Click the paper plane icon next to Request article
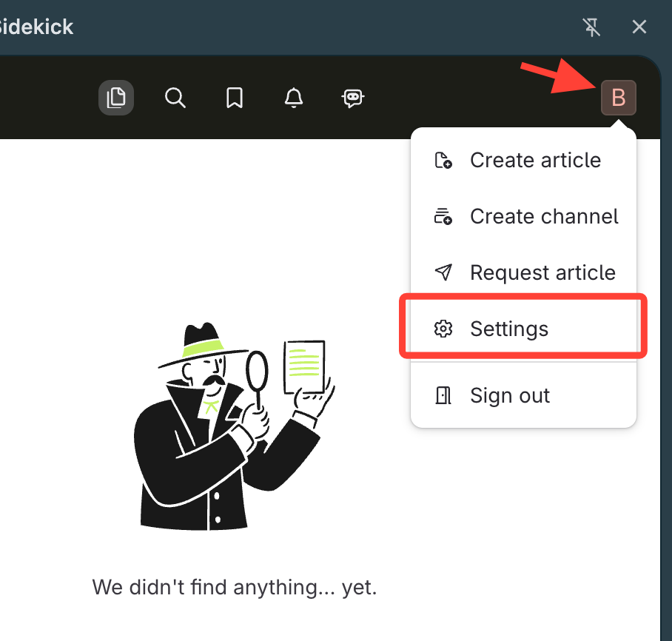Viewport: 672px width, 641px height. 443,273
